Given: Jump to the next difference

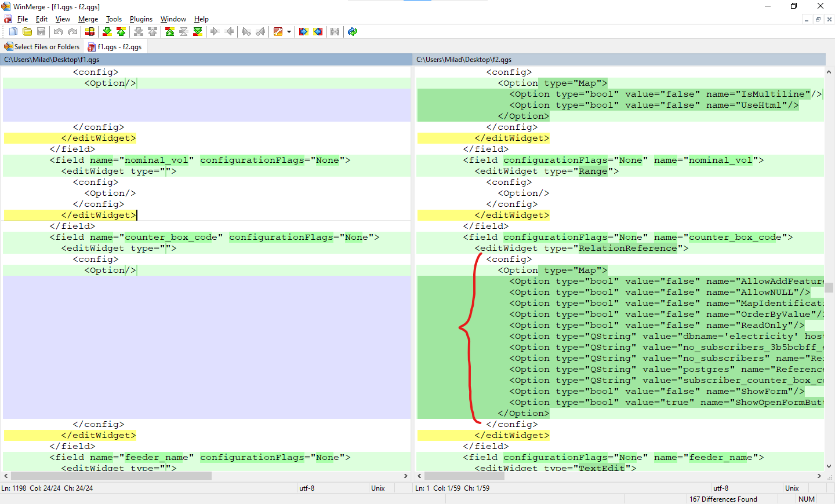Looking at the screenshot, I should click(x=107, y=31).
